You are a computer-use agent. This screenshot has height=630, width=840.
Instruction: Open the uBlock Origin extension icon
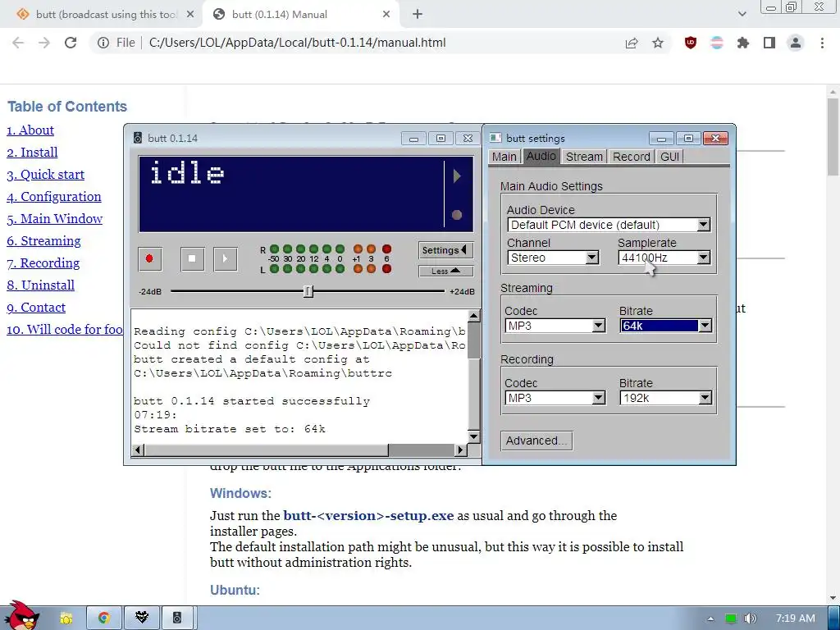point(691,43)
